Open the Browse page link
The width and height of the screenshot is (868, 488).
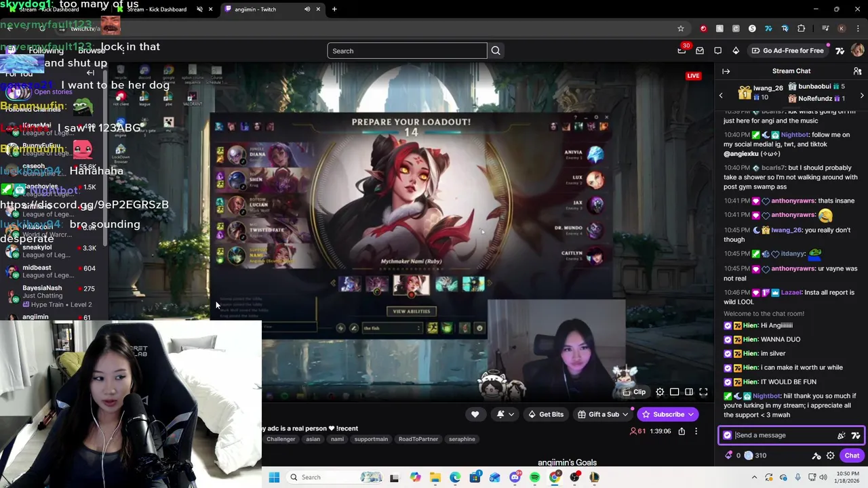(92, 51)
